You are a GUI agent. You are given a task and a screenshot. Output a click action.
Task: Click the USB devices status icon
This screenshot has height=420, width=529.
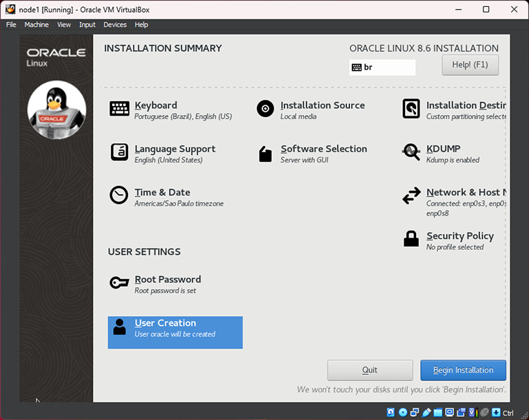pos(426,412)
